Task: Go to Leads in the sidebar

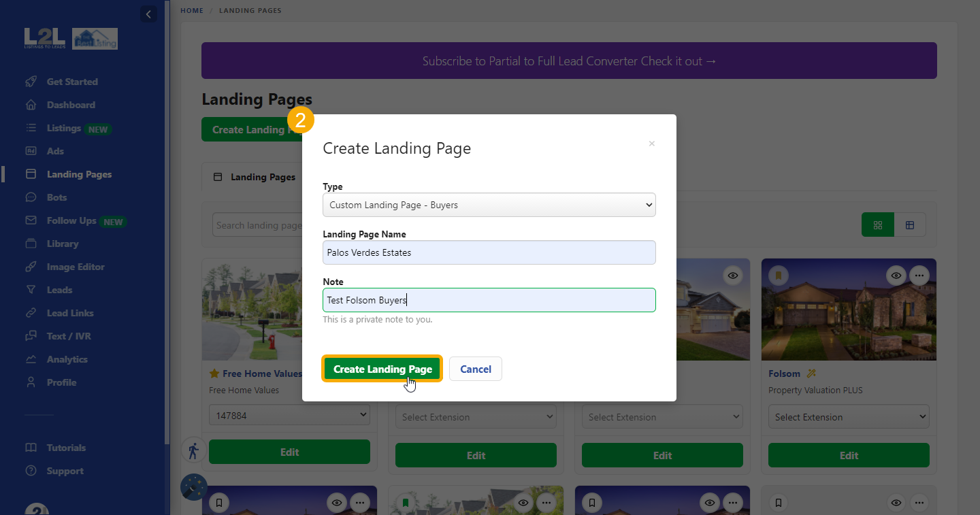Action: pyautogui.click(x=59, y=290)
